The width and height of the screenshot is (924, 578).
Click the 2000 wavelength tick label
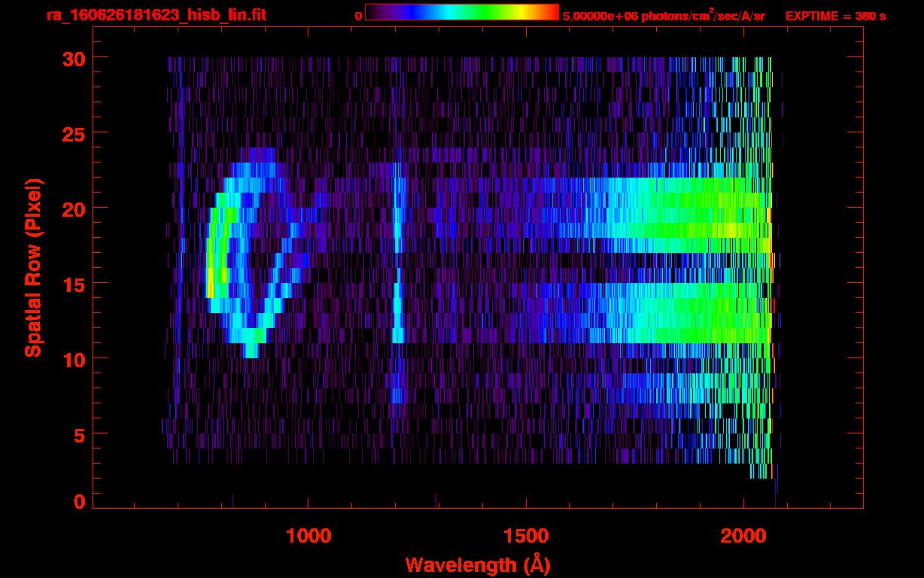(743, 536)
